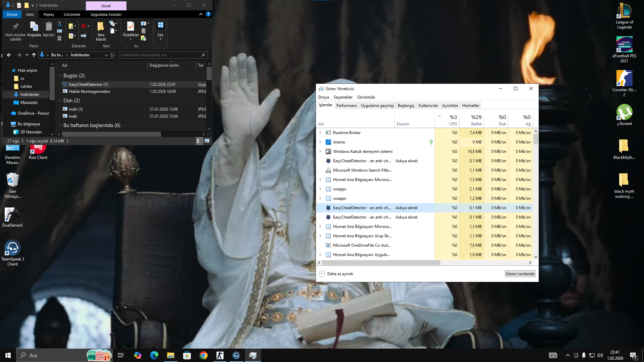
Task: Click the rename icon in Düzenle group
Action: click(84, 36)
